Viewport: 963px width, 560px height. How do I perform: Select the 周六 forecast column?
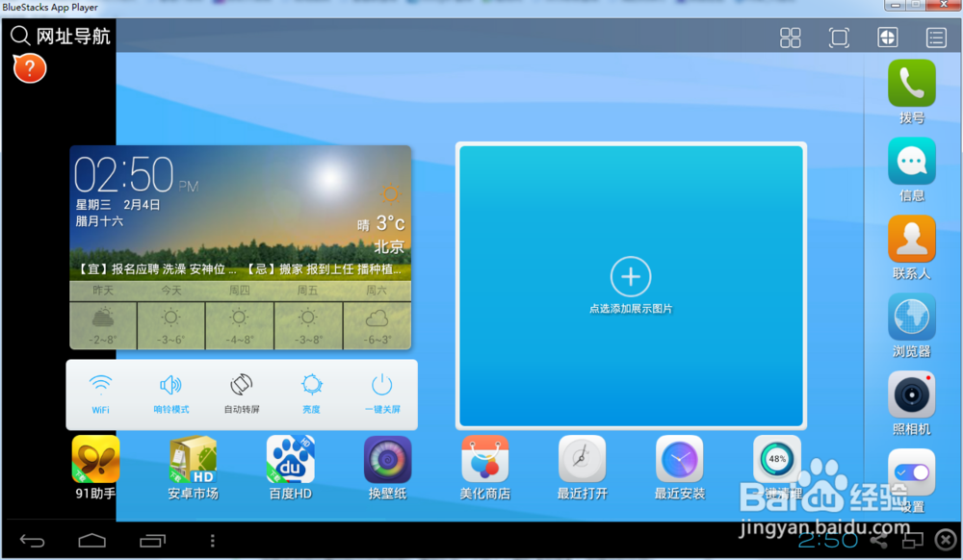[377, 316]
